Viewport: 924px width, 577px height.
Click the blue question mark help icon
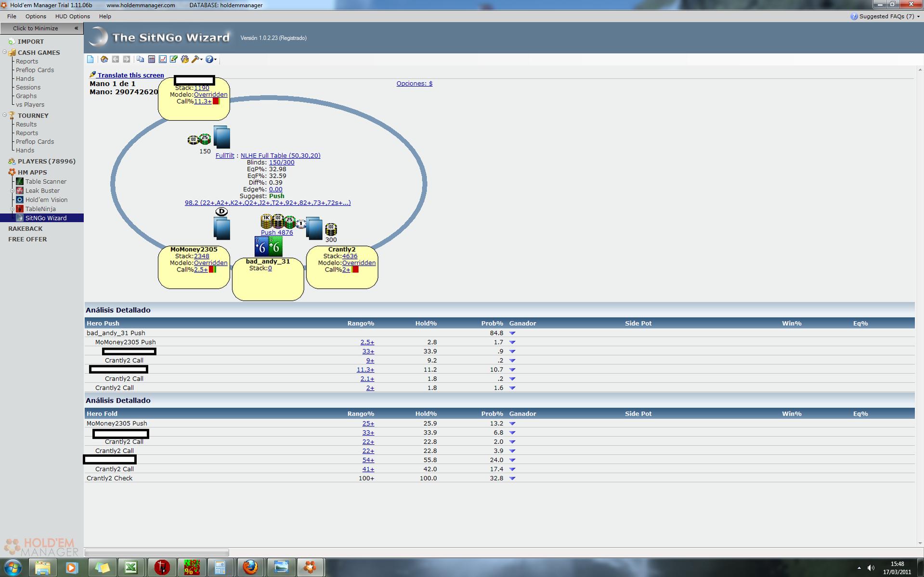(x=209, y=59)
